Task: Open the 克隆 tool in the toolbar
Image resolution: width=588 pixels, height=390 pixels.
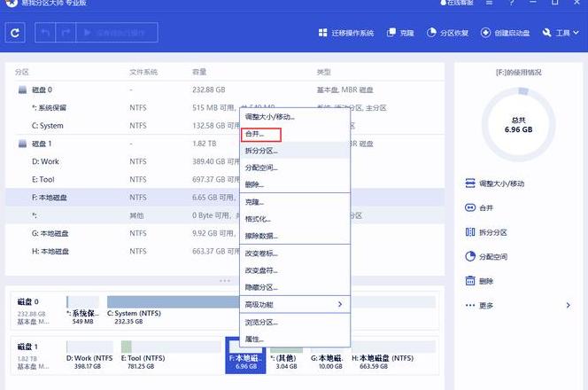Action: (400, 33)
